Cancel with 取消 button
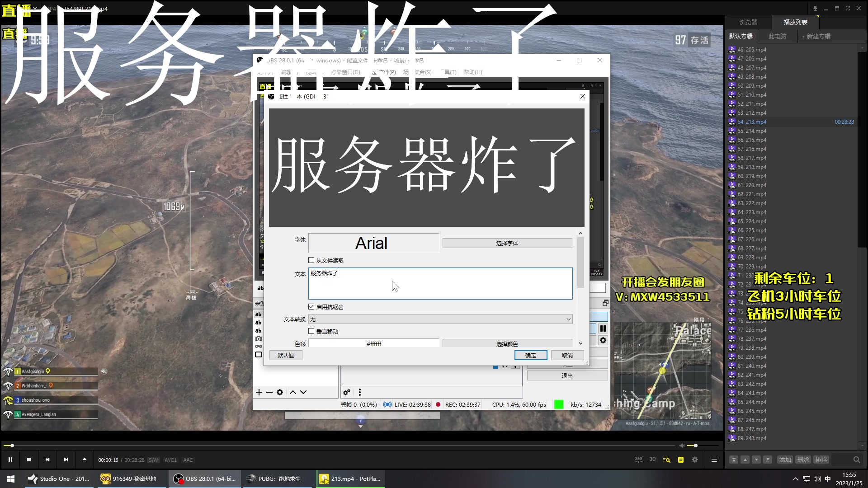868x488 pixels. click(x=567, y=355)
